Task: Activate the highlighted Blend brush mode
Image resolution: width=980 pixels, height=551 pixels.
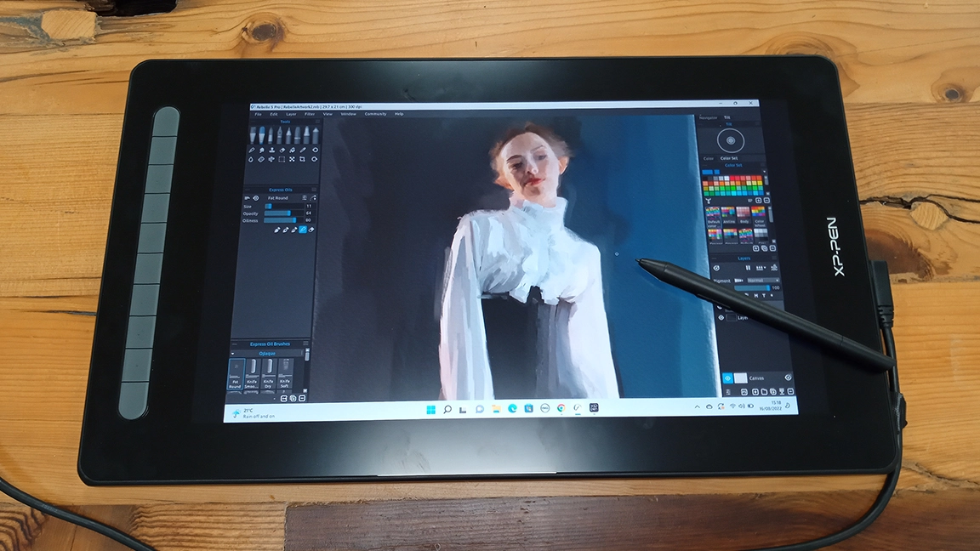Action: click(x=303, y=230)
